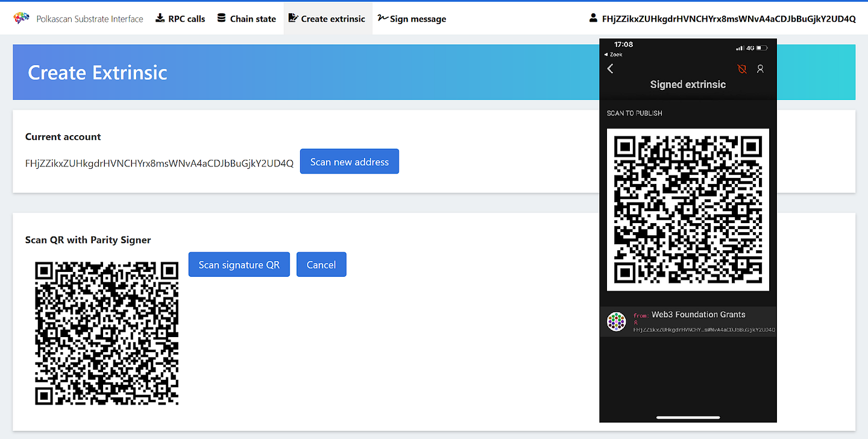
Task: Switch to the Chain state tab
Action: tap(247, 19)
